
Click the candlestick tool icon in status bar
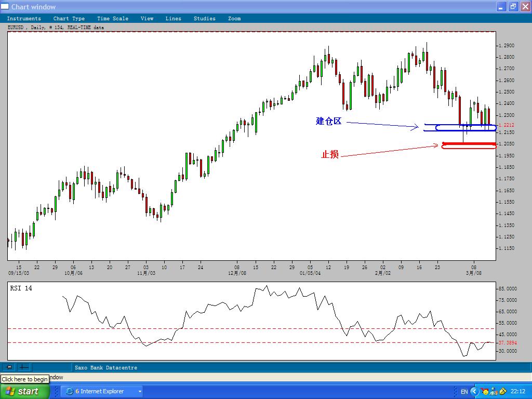click(9, 367)
